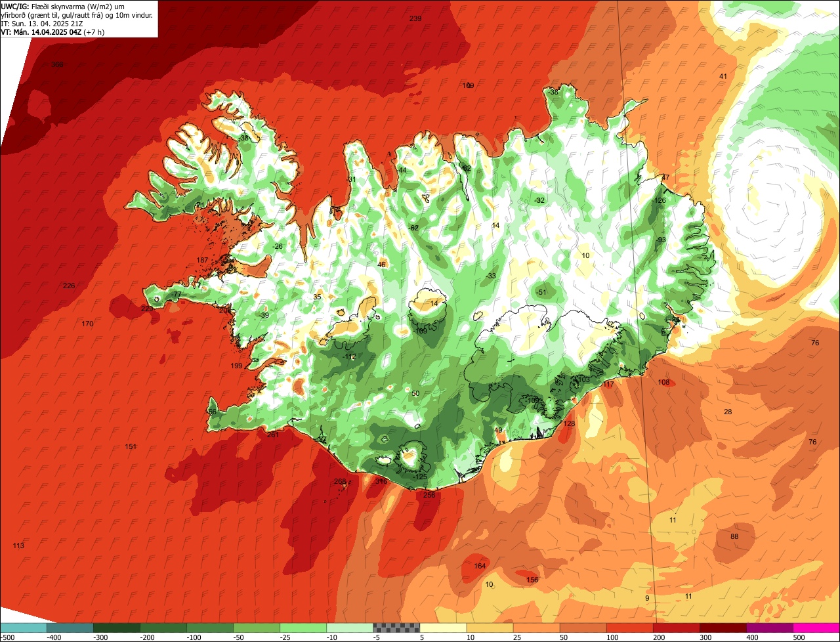
Task: Pick the 50 to 100 orange legend swatch
Action: point(583,628)
